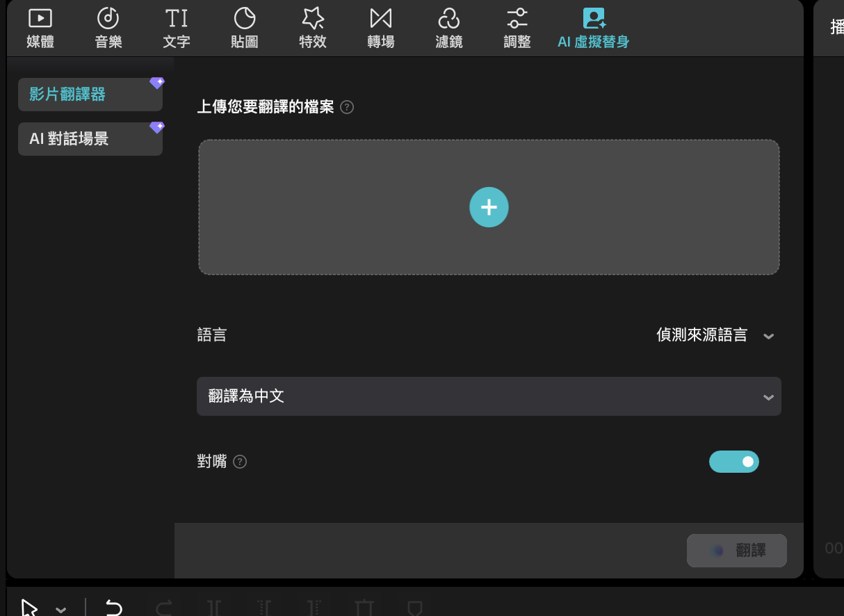
Task: Open the 特效 (Effects) panel
Action: click(x=313, y=29)
